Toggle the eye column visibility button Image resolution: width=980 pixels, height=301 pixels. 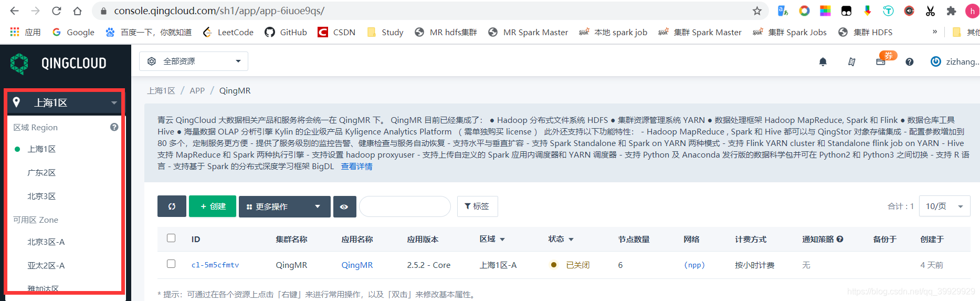(x=344, y=206)
